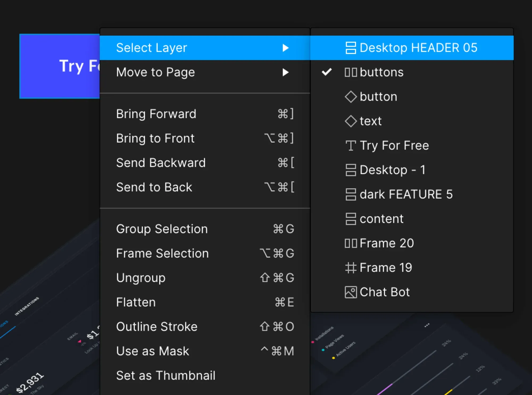Click the group icon next to Frame 20

351,243
